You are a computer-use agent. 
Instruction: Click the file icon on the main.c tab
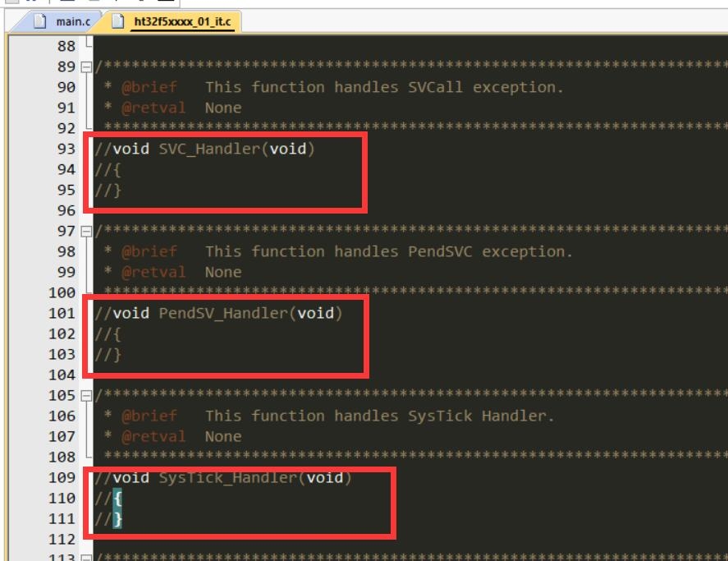[40, 21]
